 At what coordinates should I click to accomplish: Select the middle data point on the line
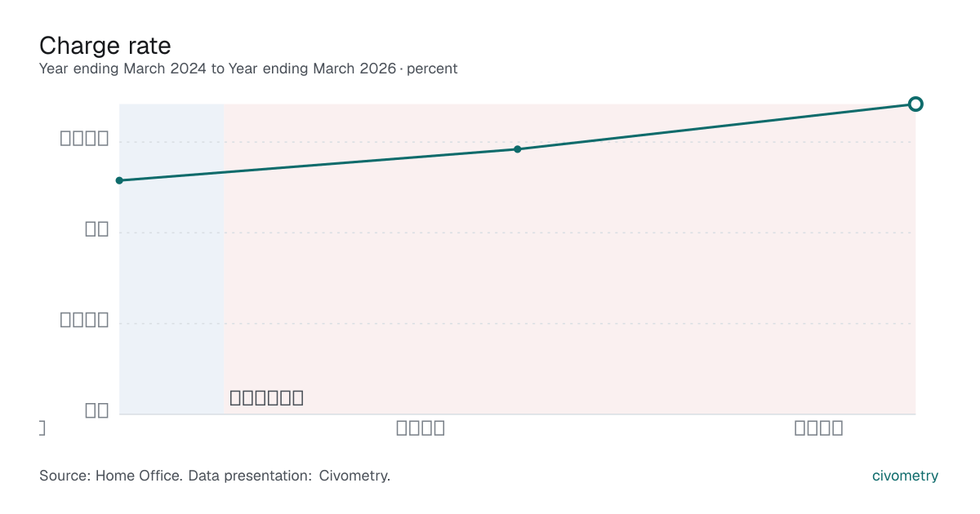[x=517, y=149]
